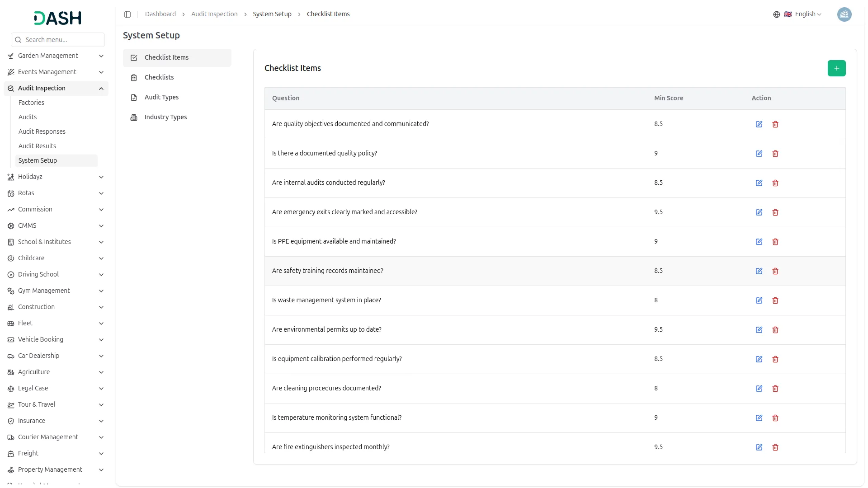Switch to the Checklists tab
Screen dimensions: 868x488
159,77
